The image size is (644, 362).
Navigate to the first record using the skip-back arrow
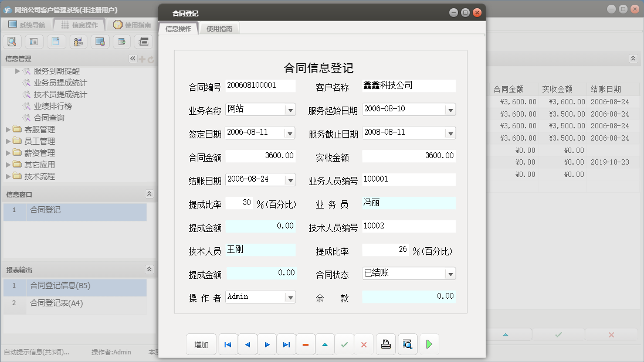click(x=228, y=344)
